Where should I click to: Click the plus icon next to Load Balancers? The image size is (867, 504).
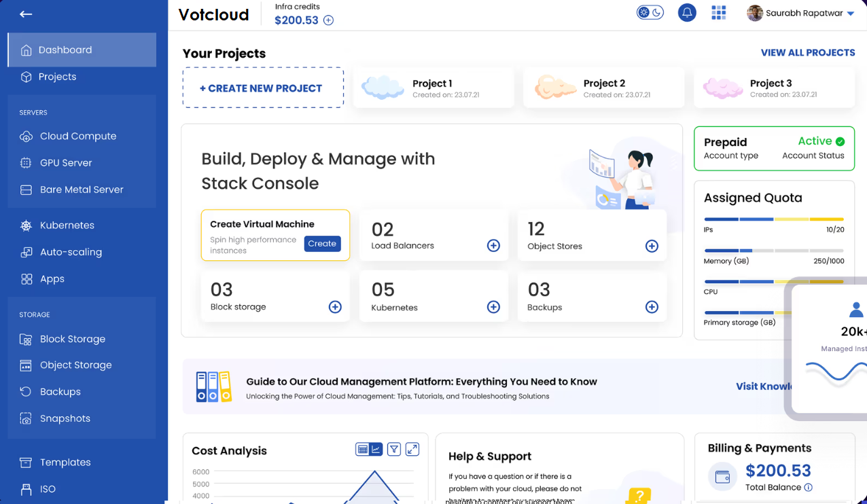coord(493,245)
